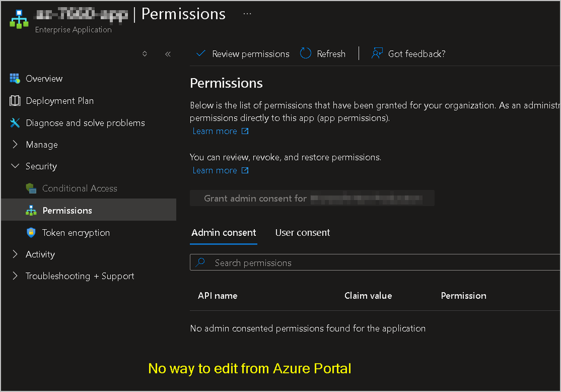Click the Refresh icon in toolbar

click(x=305, y=54)
